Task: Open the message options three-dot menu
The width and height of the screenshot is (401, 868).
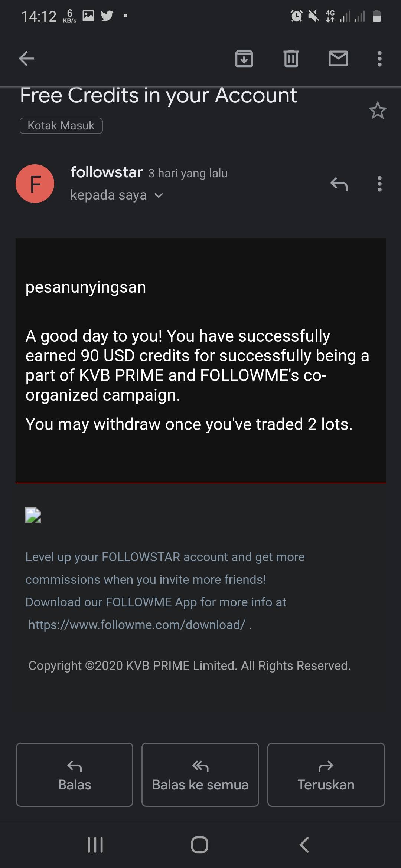Action: 379,184
